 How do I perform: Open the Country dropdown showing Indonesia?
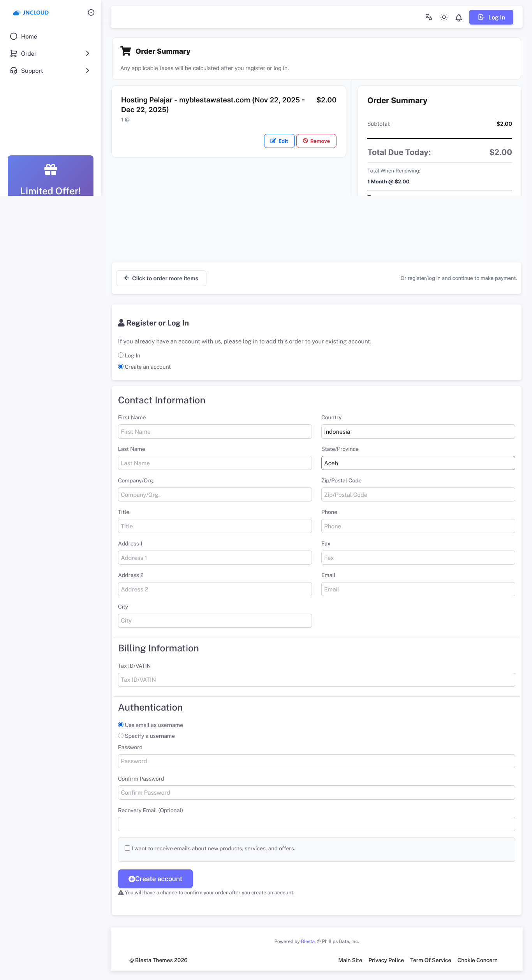pyautogui.click(x=418, y=431)
